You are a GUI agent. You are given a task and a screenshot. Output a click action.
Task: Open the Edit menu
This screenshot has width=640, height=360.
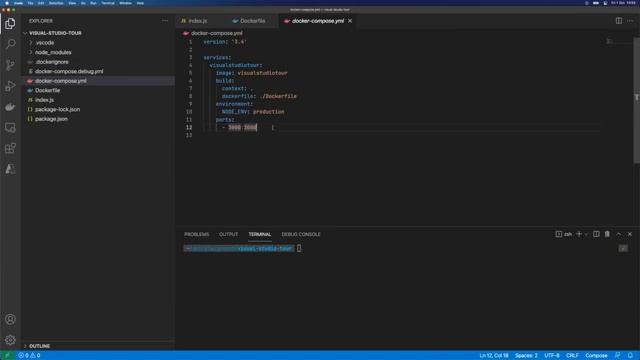point(41,3)
